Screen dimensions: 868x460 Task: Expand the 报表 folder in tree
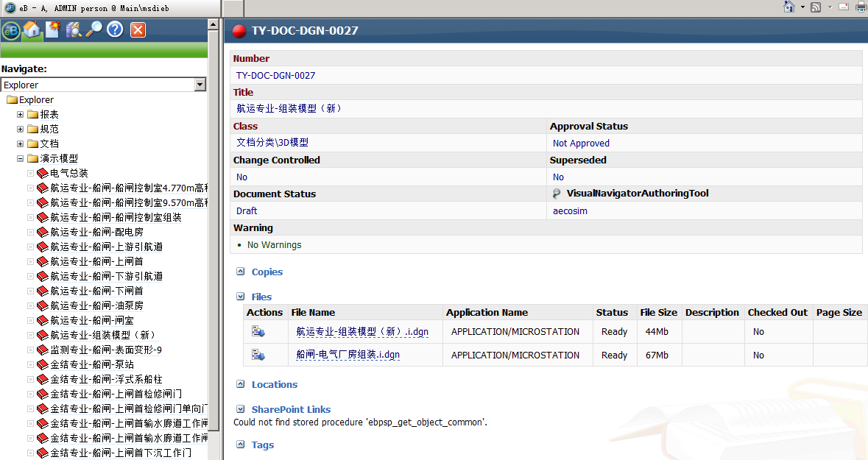coord(21,115)
